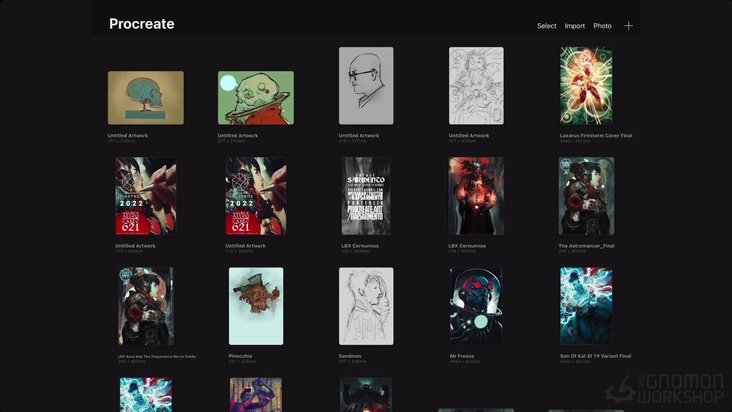
Task: Click 'LBX Cernunnos' label under the red demon
Action: point(467,246)
